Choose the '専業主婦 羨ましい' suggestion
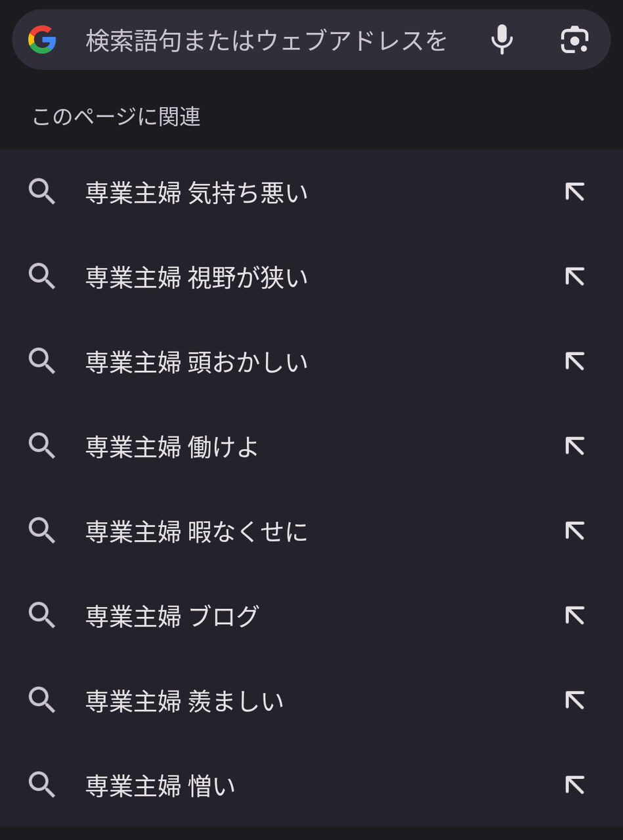Screen dimensions: 623x840 click(184, 701)
